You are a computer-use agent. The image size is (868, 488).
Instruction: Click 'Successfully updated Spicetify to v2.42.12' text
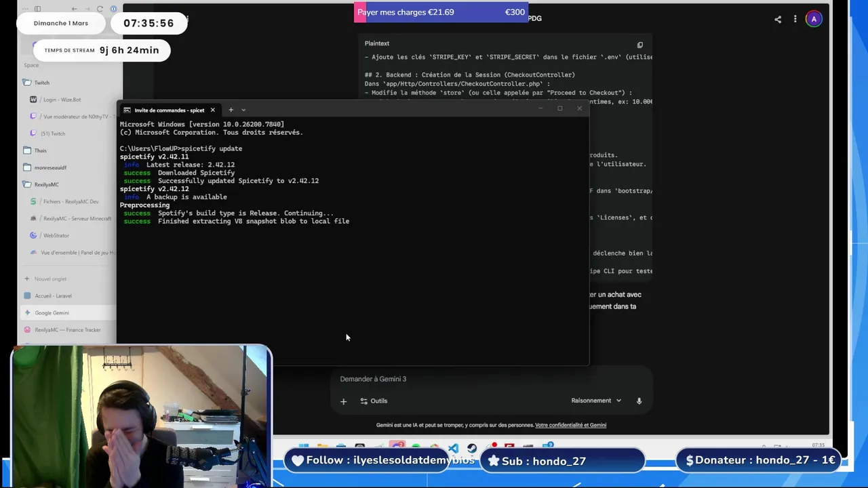pyautogui.click(x=238, y=181)
